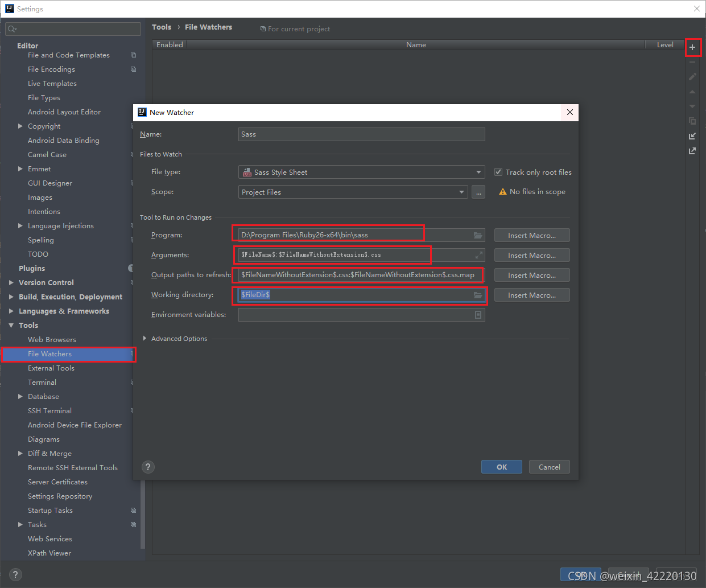Expand the Database tree node
The width and height of the screenshot is (706, 588).
(x=20, y=397)
